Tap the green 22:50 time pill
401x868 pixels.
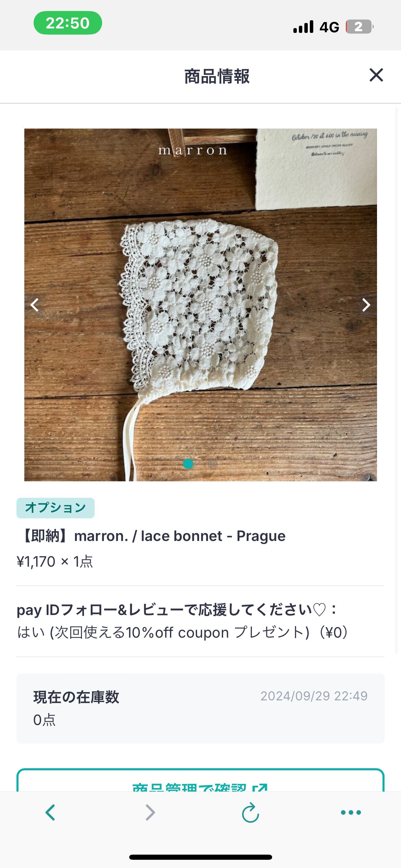pos(68,23)
